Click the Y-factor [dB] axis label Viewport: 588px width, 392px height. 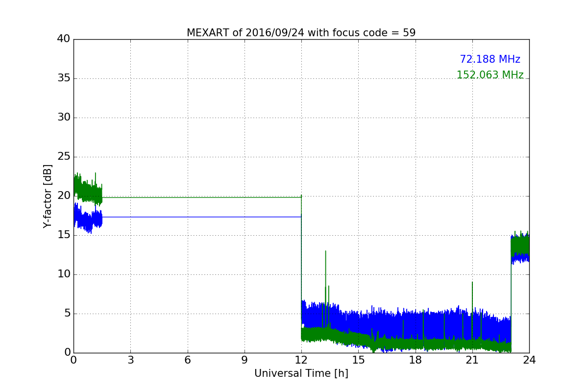pyautogui.click(x=48, y=196)
